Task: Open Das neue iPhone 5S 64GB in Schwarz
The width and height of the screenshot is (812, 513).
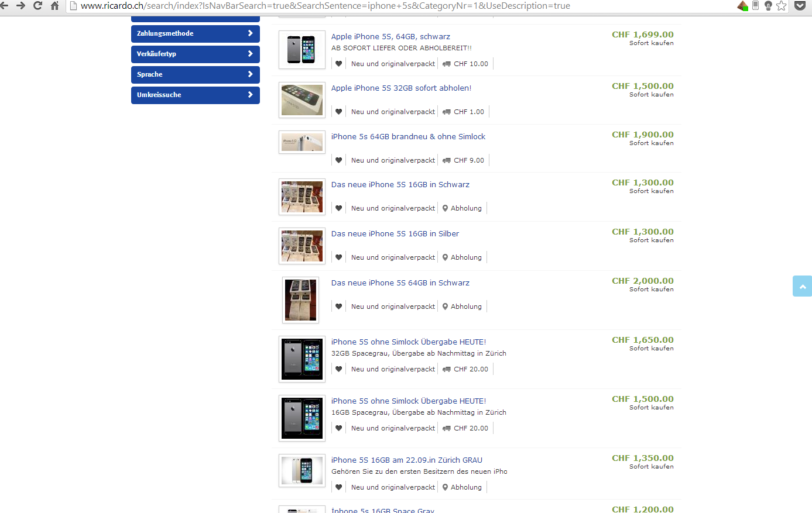Action: coord(400,283)
